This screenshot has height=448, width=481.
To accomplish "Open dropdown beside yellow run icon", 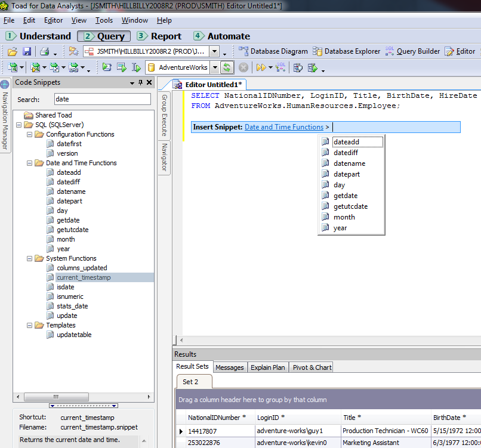I will (270, 67).
